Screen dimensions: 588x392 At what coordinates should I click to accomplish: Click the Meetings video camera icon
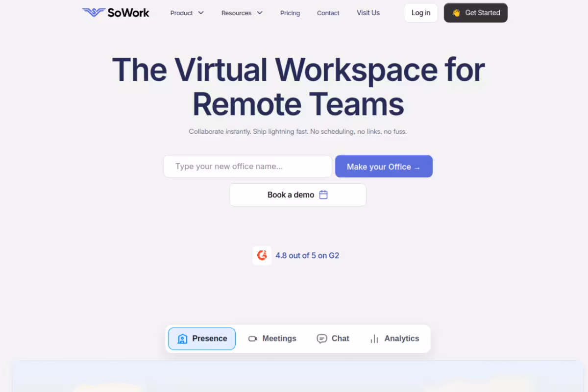253,339
